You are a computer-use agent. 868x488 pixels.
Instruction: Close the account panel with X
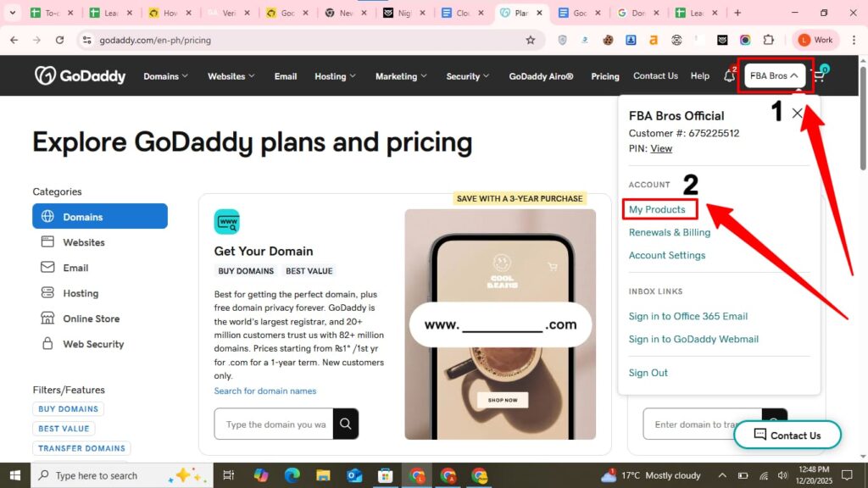[797, 114]
